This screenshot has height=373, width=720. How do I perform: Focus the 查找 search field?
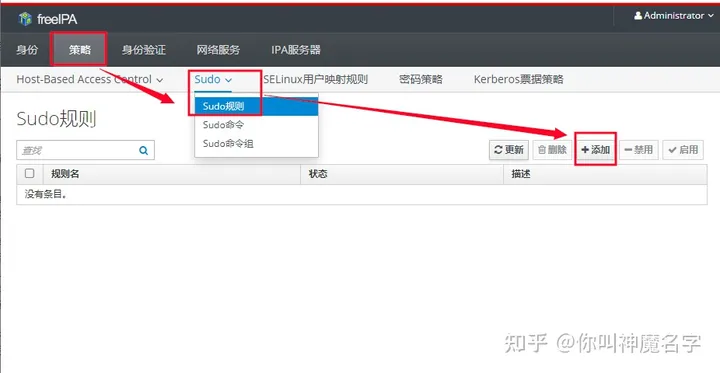[x=77, y=150]
